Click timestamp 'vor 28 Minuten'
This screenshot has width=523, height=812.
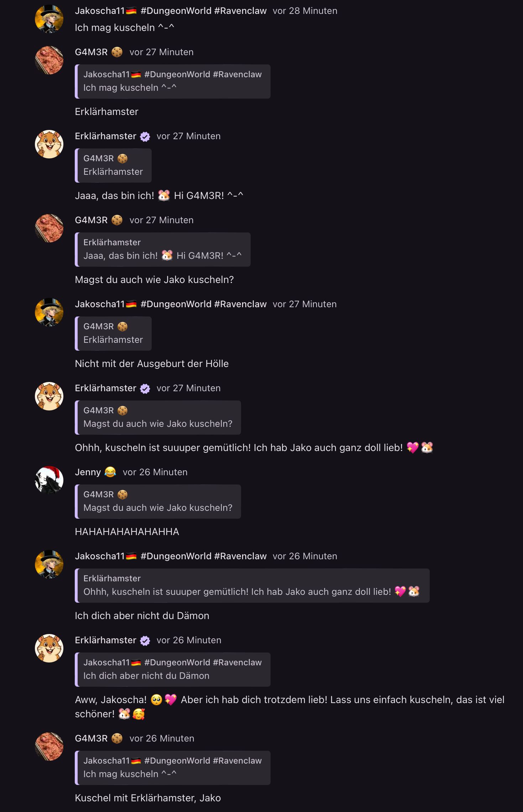click(305, 11)
